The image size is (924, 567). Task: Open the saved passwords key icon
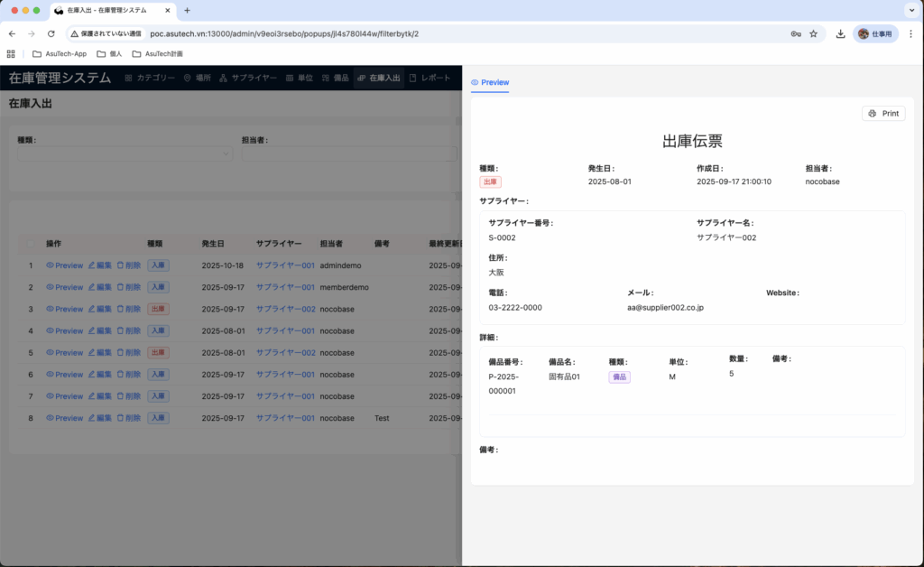[x=796, y=33]
